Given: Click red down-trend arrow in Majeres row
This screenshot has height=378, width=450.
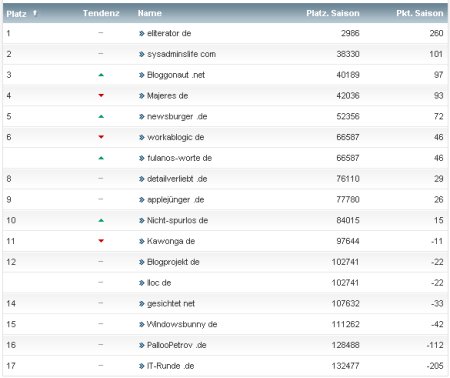Looking at the screenshot, I should tap(101, 96).
